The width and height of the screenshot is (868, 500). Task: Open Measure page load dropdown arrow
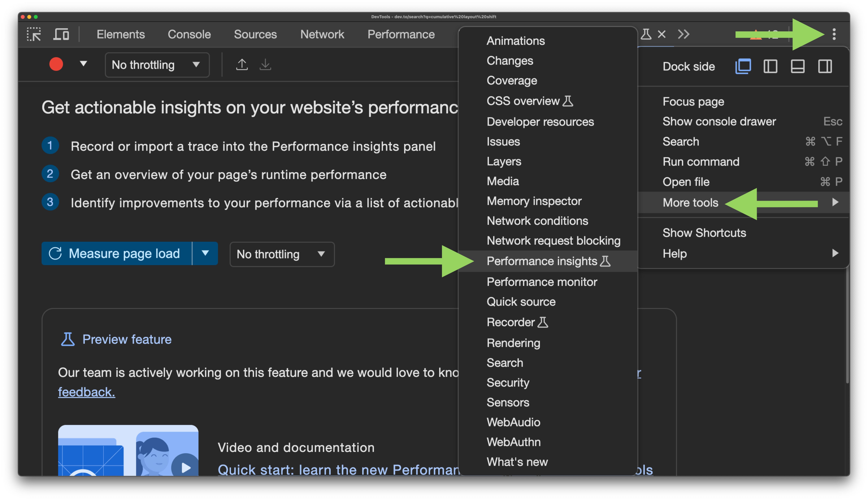pyautogui.click(x=205, y=253)
